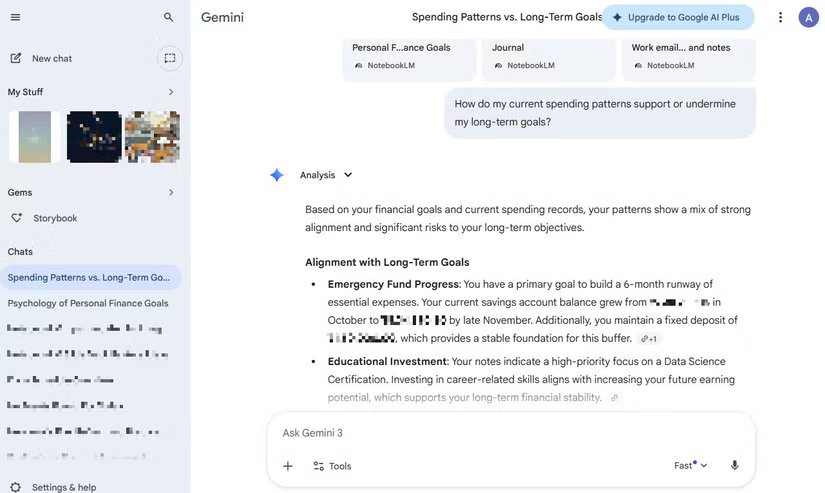
Task: Start a temporary chat with dashed-square icon
Action: (169, 58)
